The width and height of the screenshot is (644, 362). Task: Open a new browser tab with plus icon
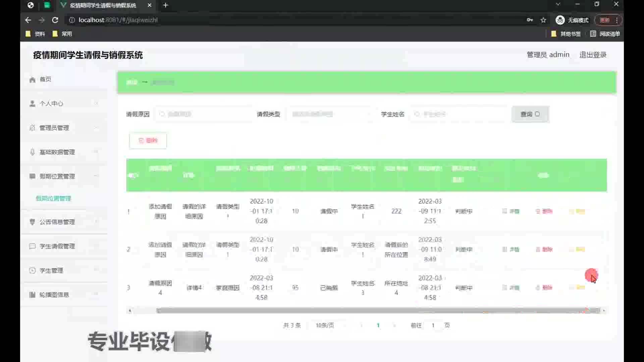pos(165,5)
